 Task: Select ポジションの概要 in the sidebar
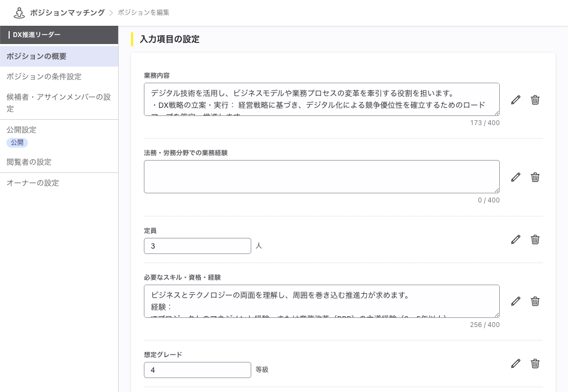[36, 56]
